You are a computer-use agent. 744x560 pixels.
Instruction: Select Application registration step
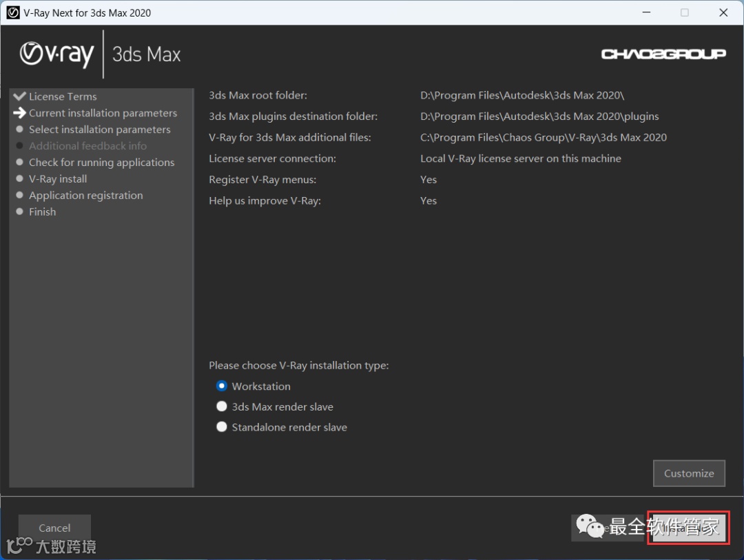[86, 196]
